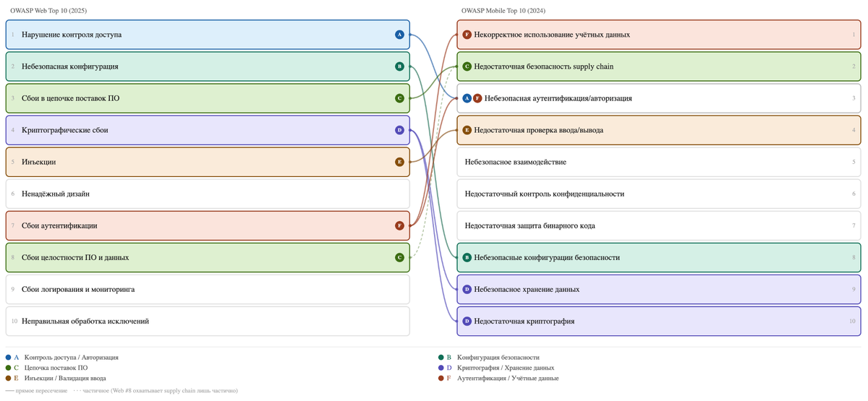
Task: Select the Недостаточная безопасность supply chain card
Action: pyautogui.click(x=659, y=66)
